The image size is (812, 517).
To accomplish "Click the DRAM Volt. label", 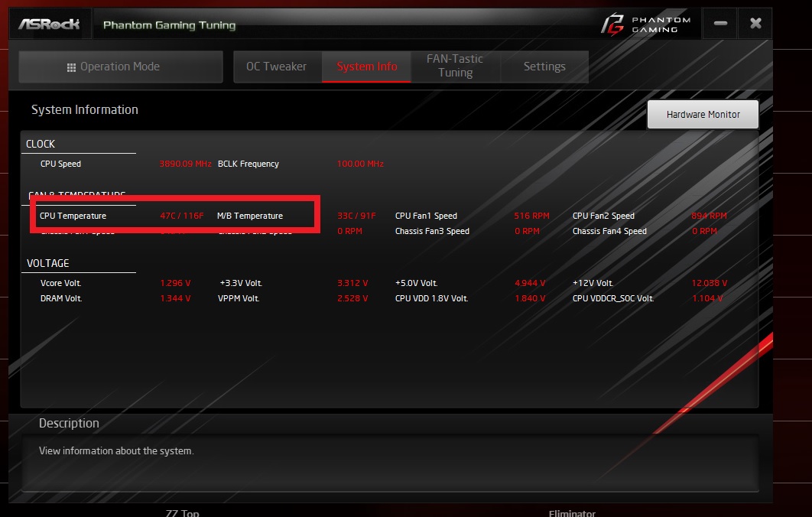I will pyautogui.click(x=61, y=298).
